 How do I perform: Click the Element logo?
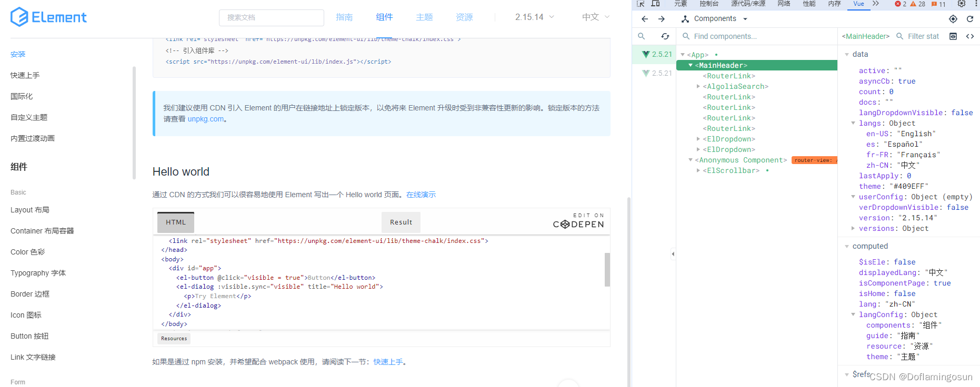tap(48, 17)
